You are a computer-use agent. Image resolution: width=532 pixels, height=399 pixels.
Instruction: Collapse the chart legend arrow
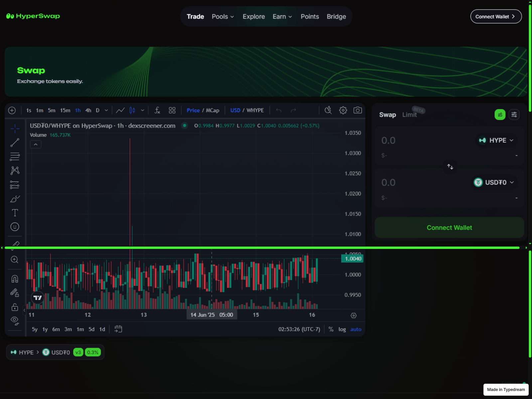point(36,144)
